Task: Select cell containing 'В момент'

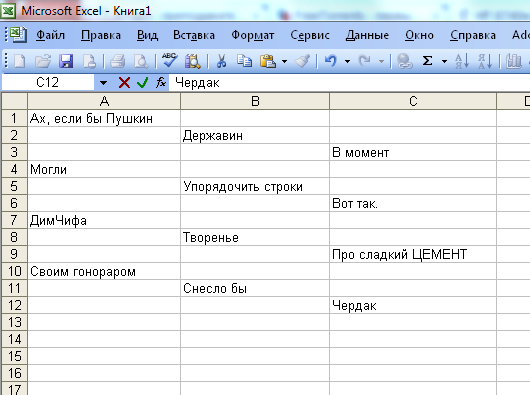Action: coord(413,152)
